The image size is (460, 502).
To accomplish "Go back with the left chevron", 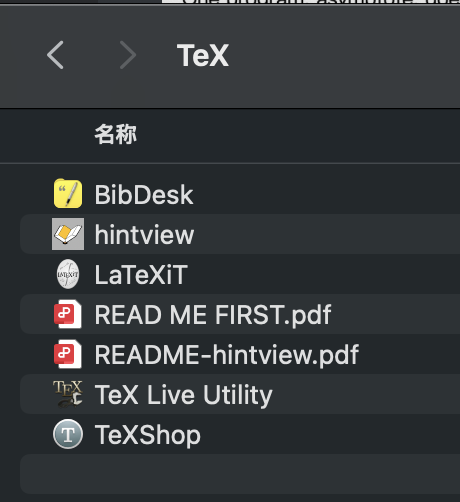I will tap(55, 55).
